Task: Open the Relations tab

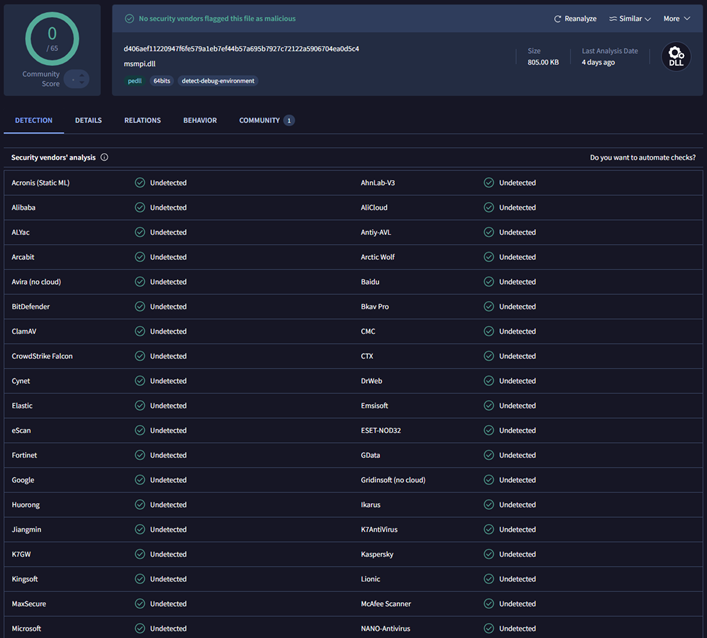Action: [142, 120]
